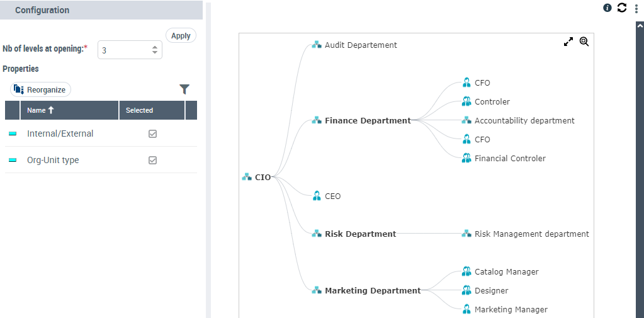Click the CEO person icon
The width and height of the screenshot is (644, 318).
[317, 196]
